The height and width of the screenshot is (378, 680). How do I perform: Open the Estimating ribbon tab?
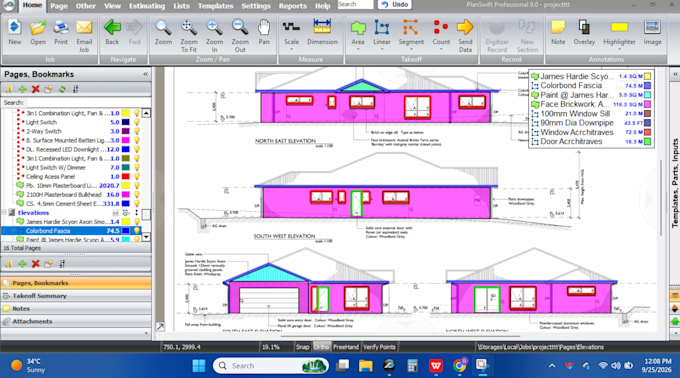[x=147, y=6]
